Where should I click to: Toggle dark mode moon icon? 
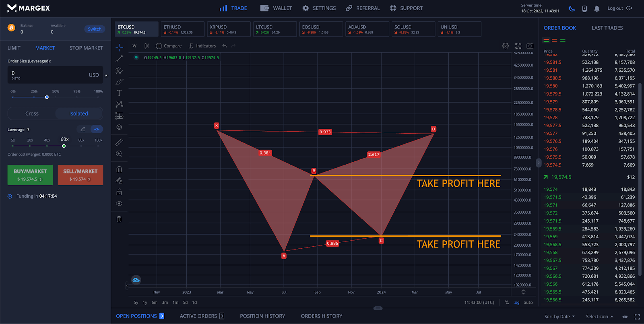click(572, 8)
